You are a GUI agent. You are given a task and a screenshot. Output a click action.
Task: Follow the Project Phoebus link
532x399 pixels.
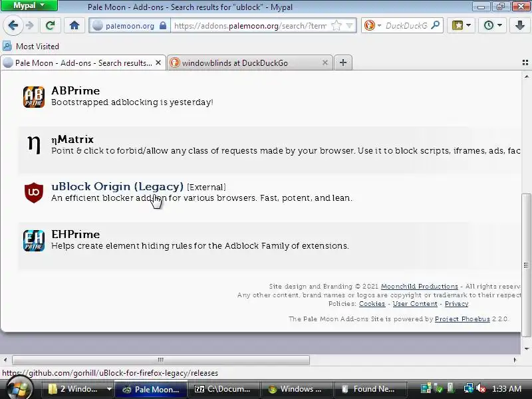coord(462,319)
